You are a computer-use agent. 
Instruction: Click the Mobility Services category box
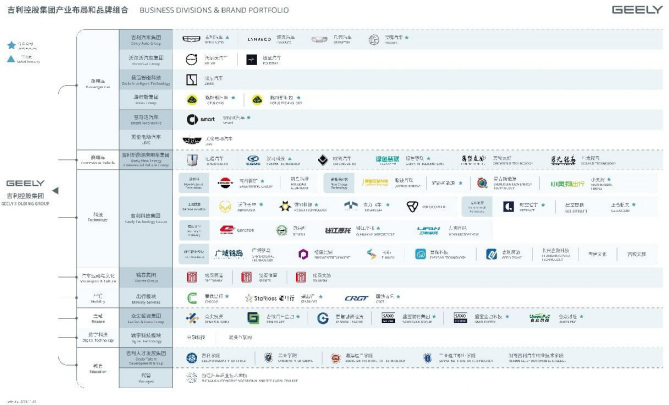[146, 297]
